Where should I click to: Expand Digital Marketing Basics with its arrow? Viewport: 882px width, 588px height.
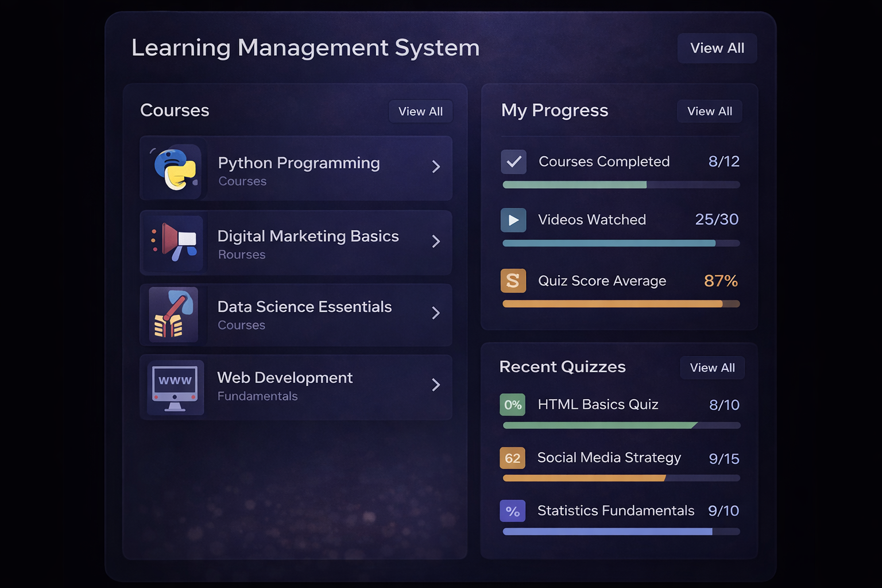436,242
